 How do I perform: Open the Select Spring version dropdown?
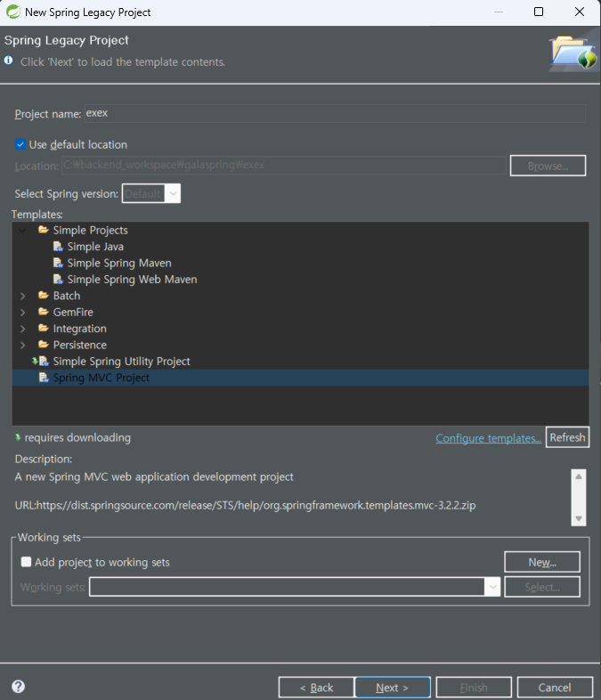click(151, 193)
